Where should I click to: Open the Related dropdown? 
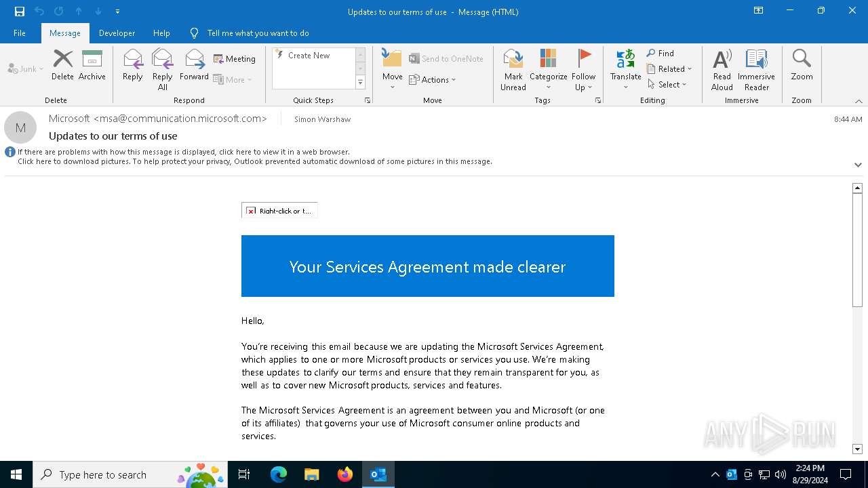669,69
